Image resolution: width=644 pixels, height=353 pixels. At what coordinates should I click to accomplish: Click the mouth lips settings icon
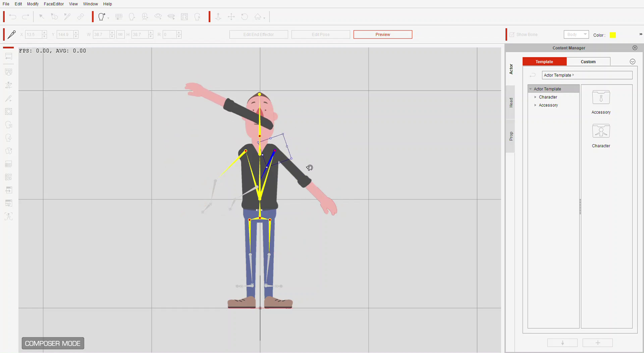[x=171, y=16]
